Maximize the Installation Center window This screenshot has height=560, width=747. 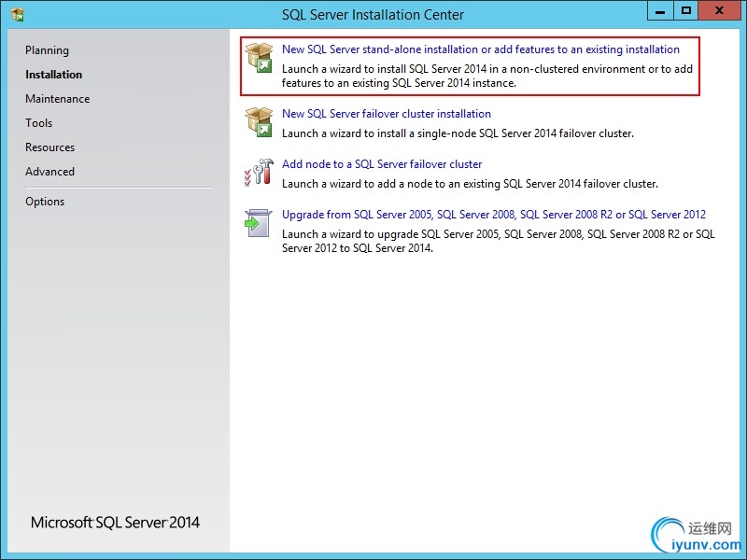coord(686,11)
